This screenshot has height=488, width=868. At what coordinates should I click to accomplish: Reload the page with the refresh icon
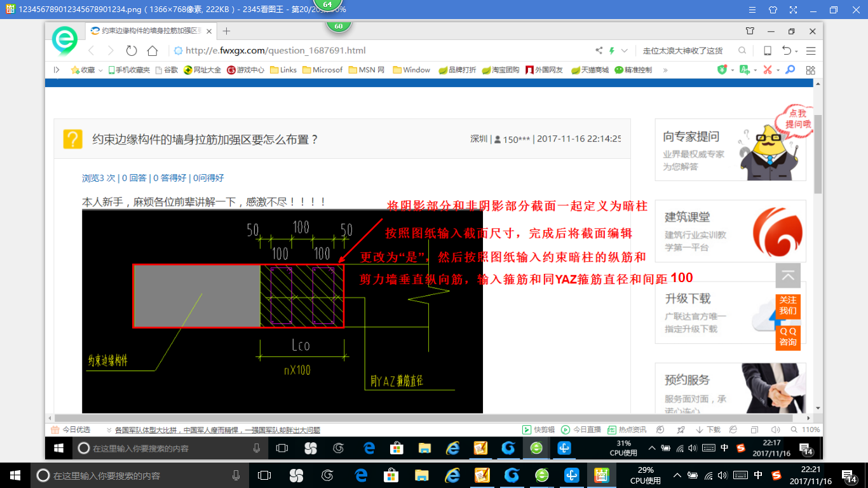pos(132,51)
